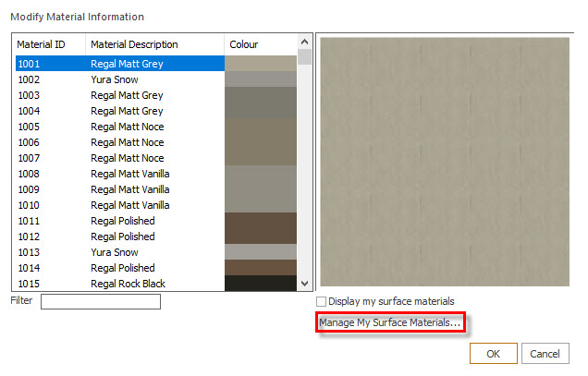Select material ID 1015
This screenshot has width=588, height=376.
click(x=29, y=284)
